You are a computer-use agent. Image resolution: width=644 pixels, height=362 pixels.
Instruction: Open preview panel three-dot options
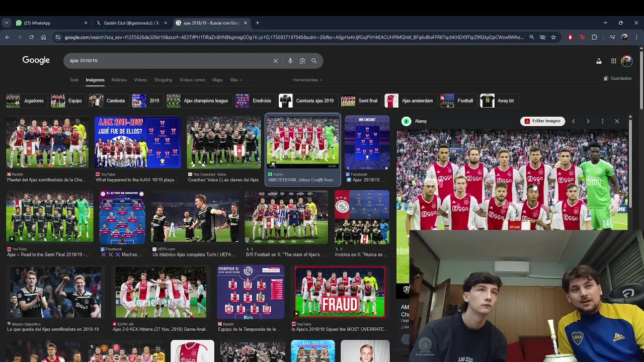tap(602, 121)
